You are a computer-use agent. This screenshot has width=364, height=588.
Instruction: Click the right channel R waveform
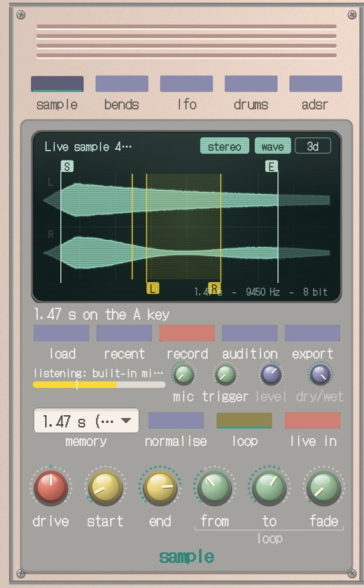pos(187,253)
